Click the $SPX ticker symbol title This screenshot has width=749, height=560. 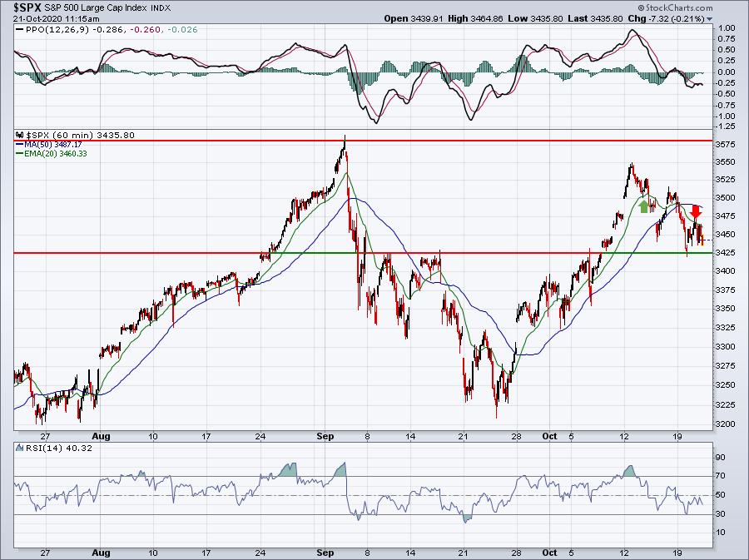tap(27, 7)
